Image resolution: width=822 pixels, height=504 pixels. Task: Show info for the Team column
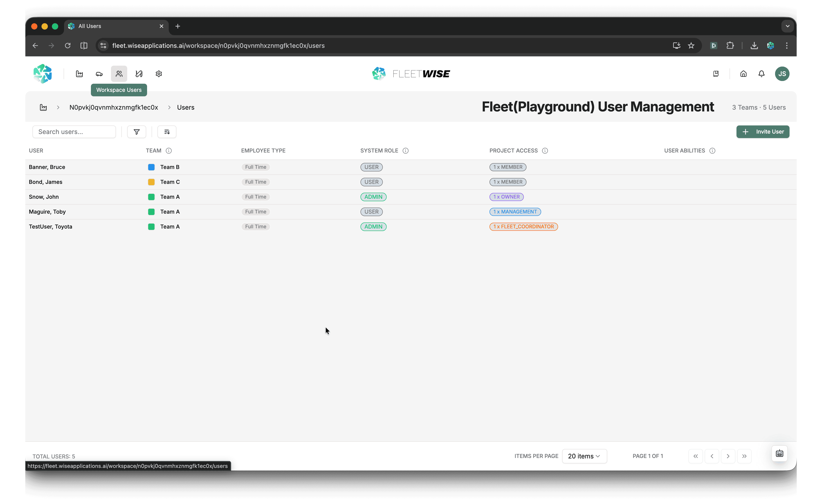click(x=169, y=151)
